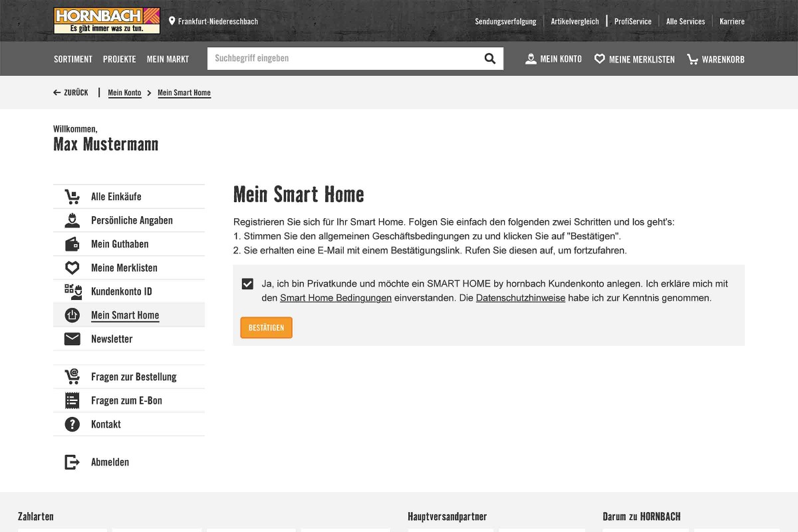Select Fragen zur Bestellung in sidebar
Screen dimensions: 798x532
click(129, 376)
